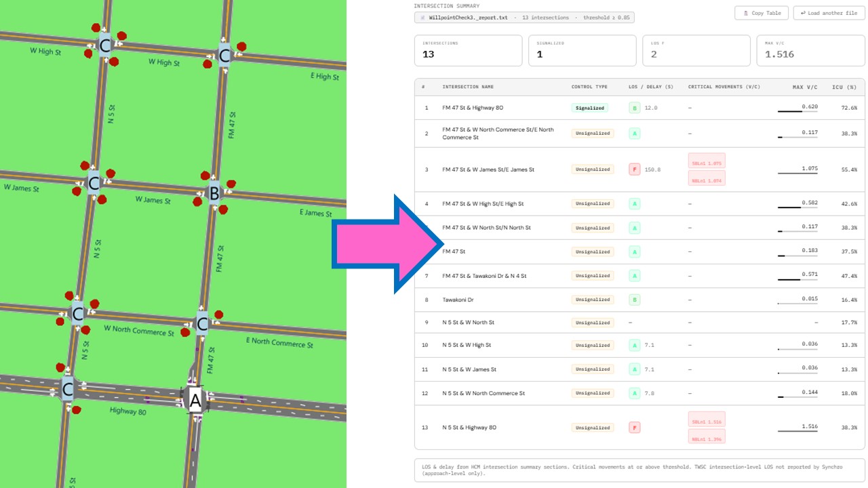Viewport: 868px width, 488px height.
Task: Select the C node at N 5 St and W North Commerce St
Action: click(x=78, y=314)
